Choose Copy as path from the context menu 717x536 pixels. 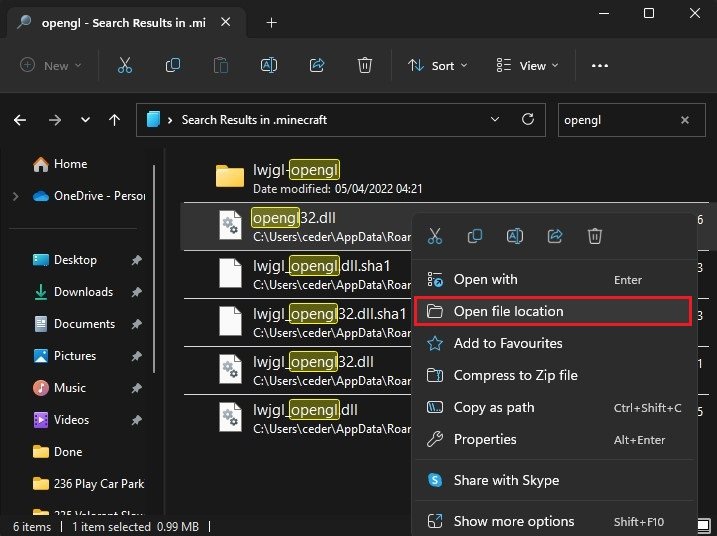click(493, 407)
